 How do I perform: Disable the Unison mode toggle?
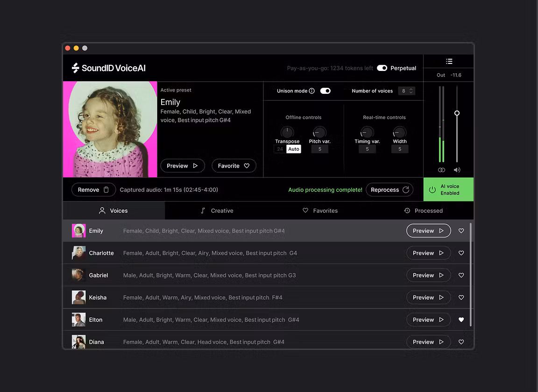(x=325, y=91)
